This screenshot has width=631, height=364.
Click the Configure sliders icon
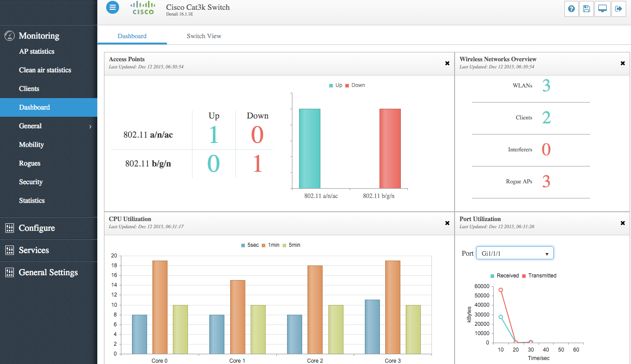pos(9,228)
